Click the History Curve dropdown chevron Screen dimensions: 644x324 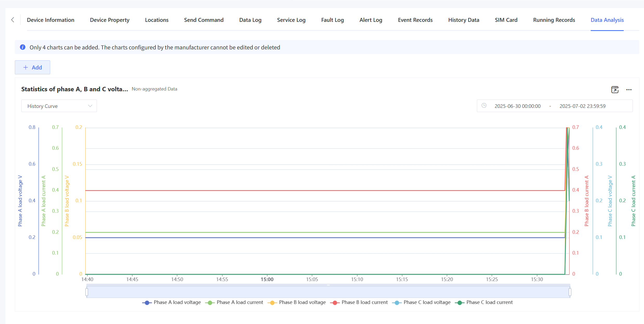[x=90, y=106]
